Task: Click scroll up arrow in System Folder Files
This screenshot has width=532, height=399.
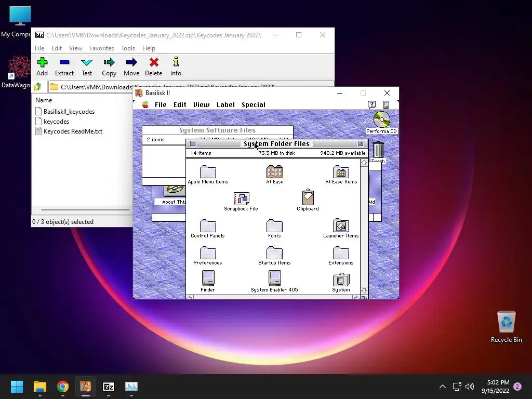Action: pos(364,163)
